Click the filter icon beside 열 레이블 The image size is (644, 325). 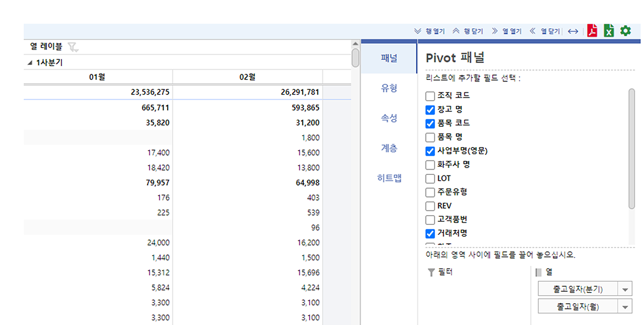[x=73, y=47]
